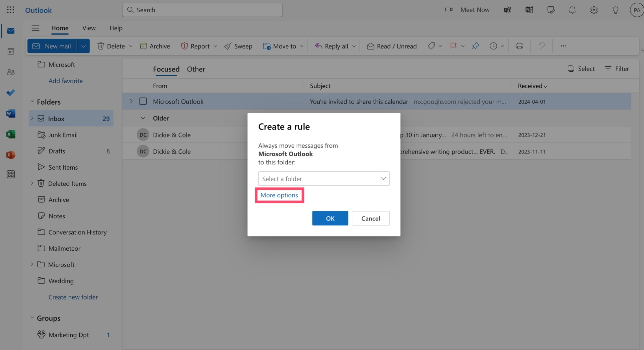Open the PA account avatar
Screen dimensions: 644x350
pyautogui.click(x=637, y=10)
